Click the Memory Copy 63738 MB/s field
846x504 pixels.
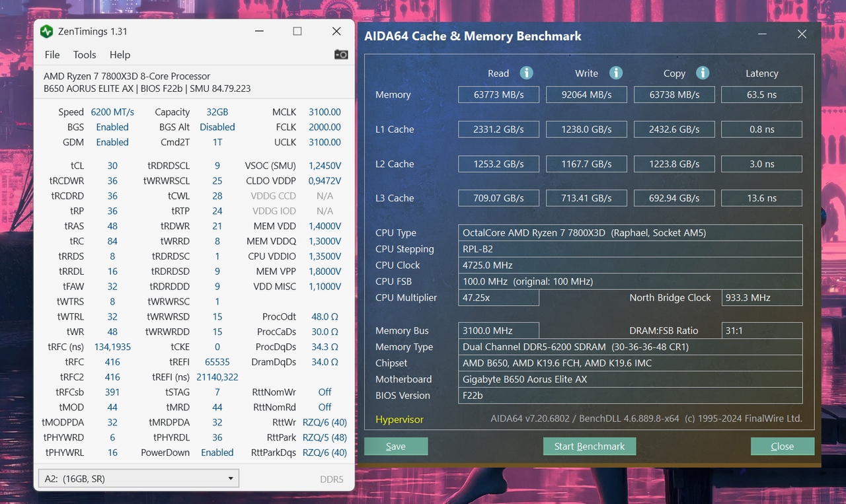tap(674, 94)
